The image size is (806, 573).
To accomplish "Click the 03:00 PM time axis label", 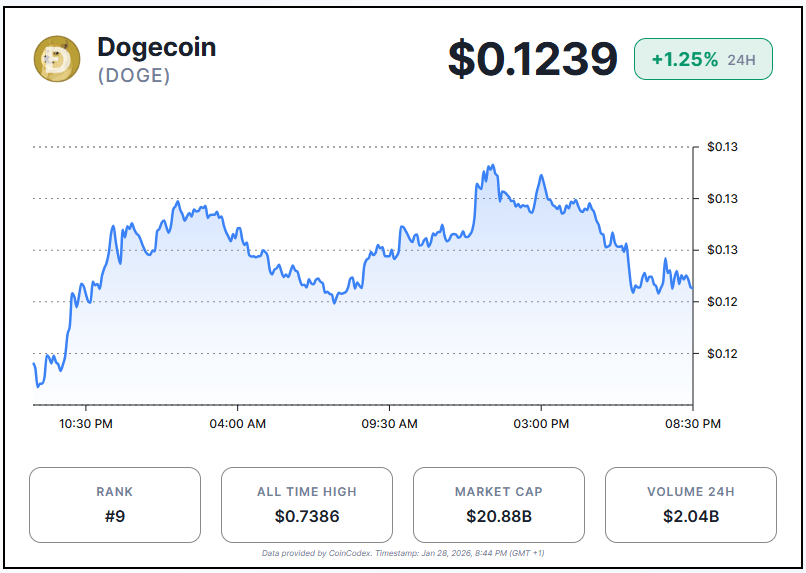I will click(542, 424).
